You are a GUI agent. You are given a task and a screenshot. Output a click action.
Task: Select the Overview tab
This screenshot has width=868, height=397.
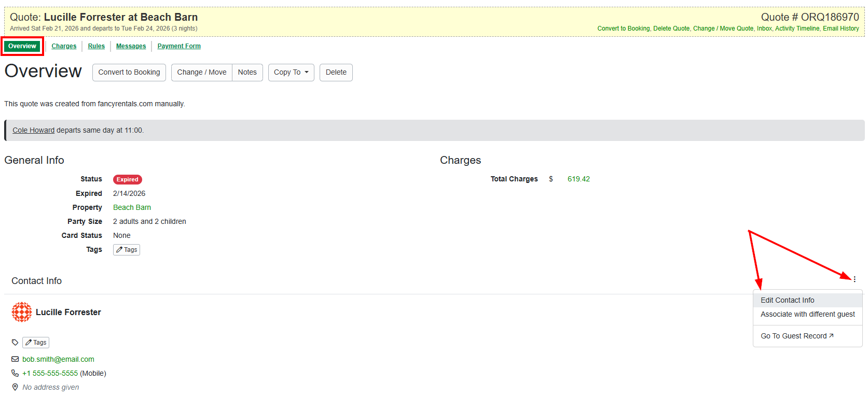[x=22, y=46]
